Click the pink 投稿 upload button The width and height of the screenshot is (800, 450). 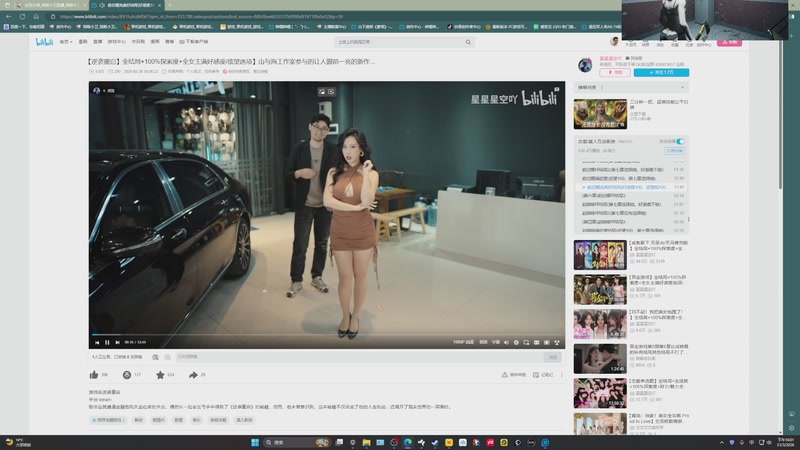click(729, 42)
